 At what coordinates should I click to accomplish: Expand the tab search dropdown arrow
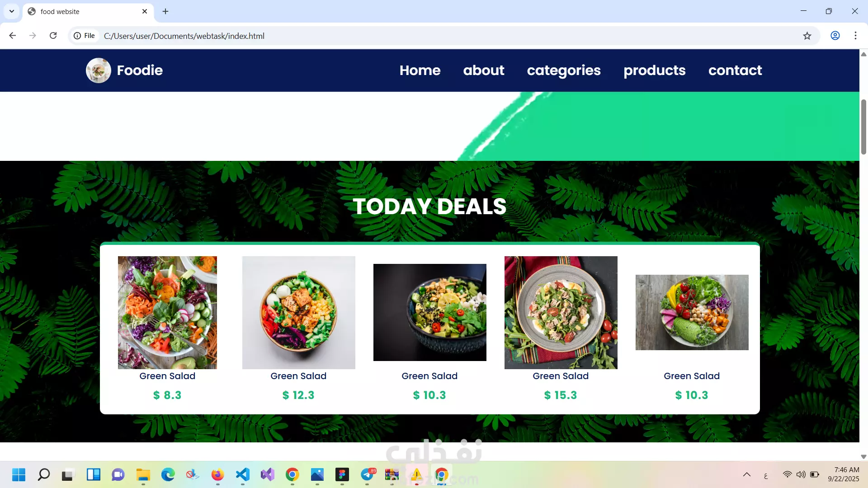pos(12,11)
